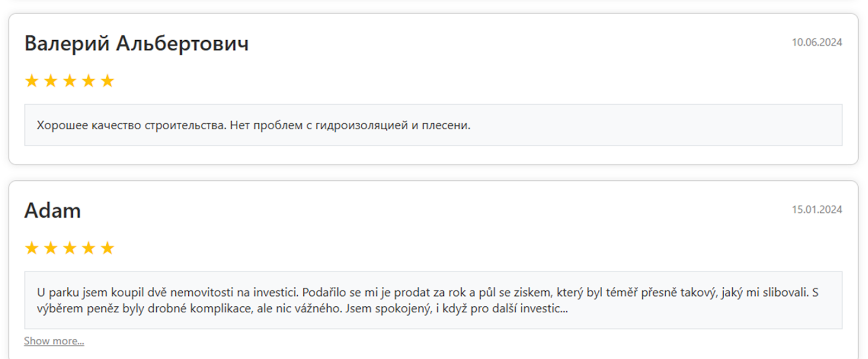The height and width of the screenshot is (359, 868).
Task: Click the second star in Adam's rating
Action: click(52, 248)
